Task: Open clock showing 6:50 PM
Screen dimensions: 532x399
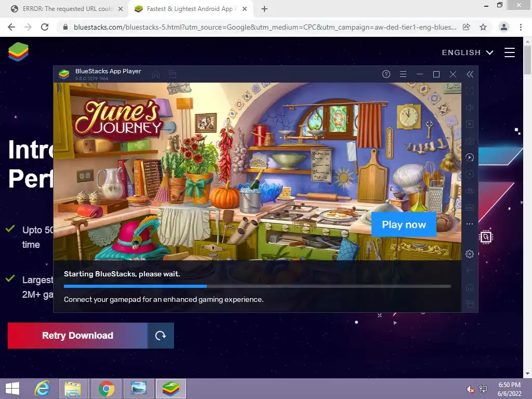Action: pos(509,389)
